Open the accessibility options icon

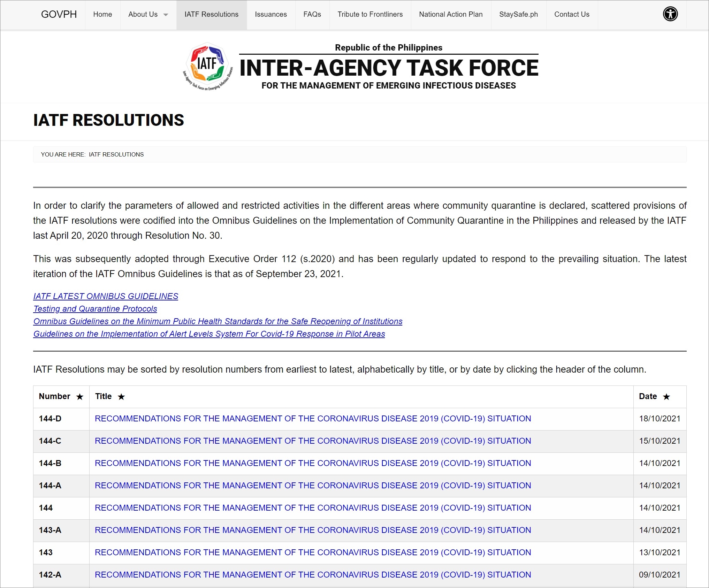670,14
